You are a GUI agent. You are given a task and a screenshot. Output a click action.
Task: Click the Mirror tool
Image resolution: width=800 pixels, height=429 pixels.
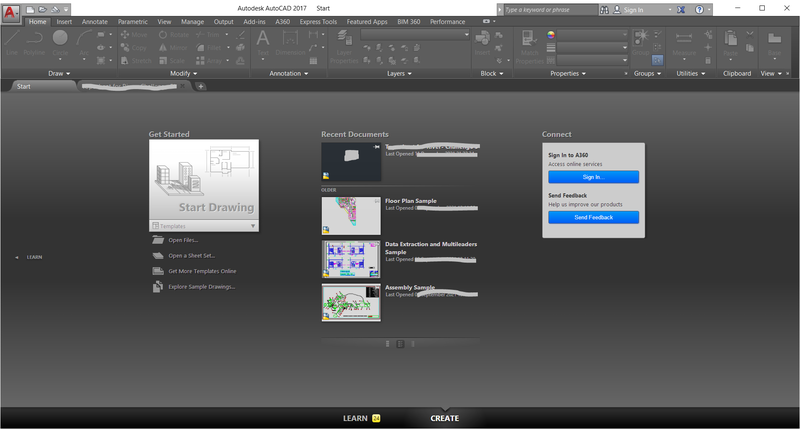[173, 47]
